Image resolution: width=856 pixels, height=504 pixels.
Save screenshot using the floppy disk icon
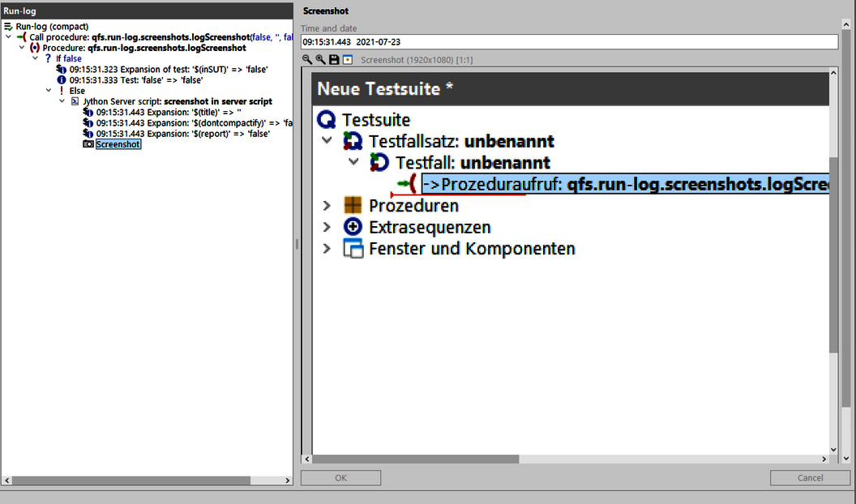click(x=334, y=60)
